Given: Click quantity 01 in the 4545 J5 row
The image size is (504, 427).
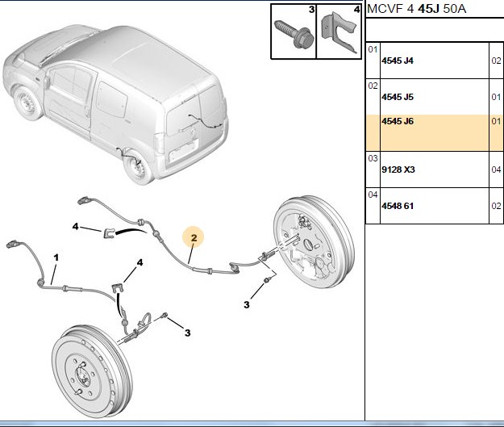Looking at the screenshot, I should point(496,97).
